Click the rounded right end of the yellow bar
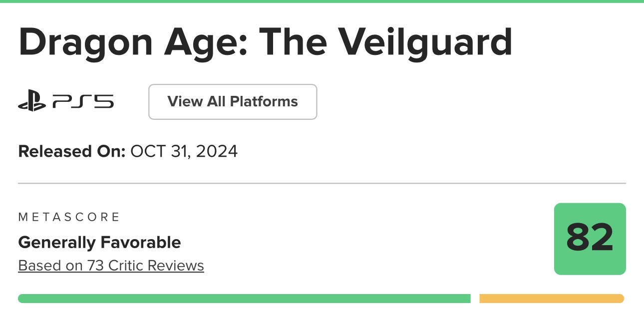Image resolution: width=644 pixels, height=321 pixels. pyautogui.click(x=621, y=299)
